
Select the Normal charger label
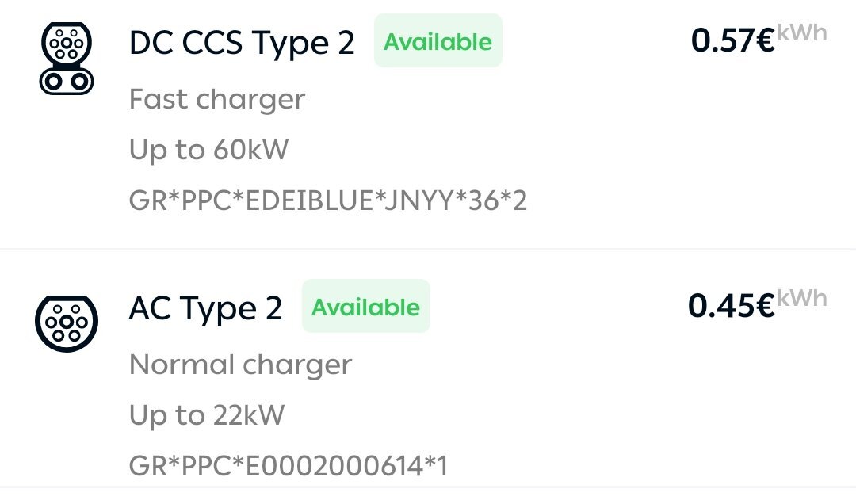point(241,365)
